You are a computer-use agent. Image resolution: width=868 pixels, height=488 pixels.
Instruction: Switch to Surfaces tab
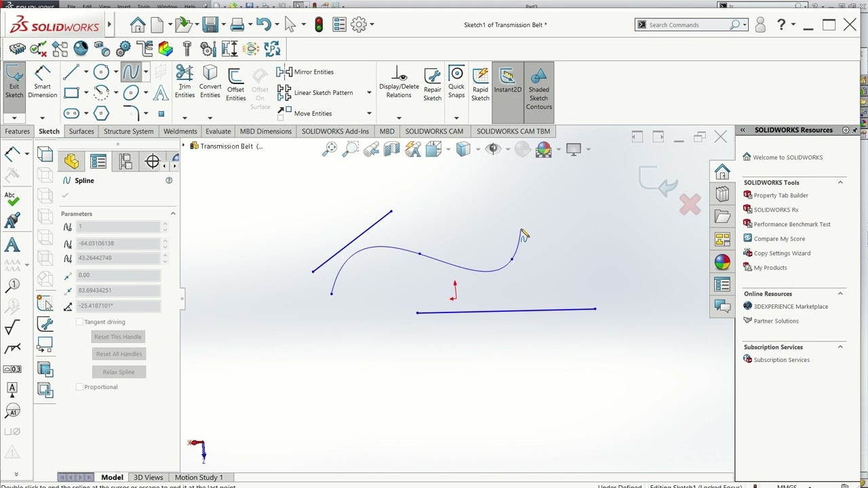(x=81, y=131)
